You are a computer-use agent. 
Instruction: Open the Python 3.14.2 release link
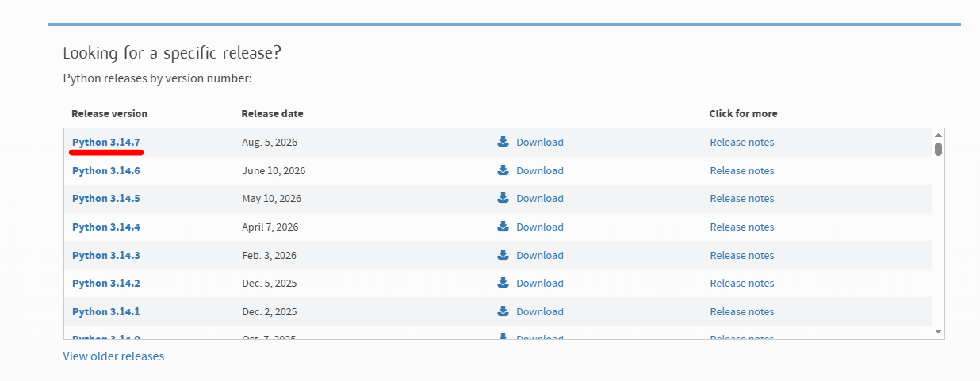point(106,283)
